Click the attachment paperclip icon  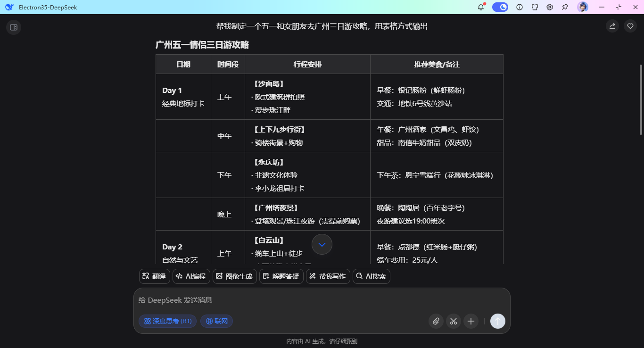point(436,321)
